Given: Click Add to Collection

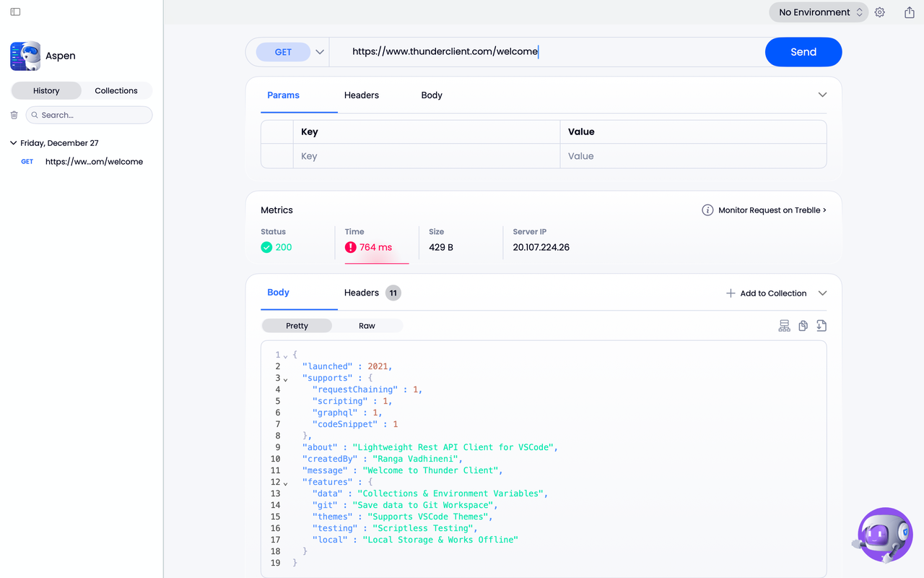Looking at the screenshot, I should coord(773,293).
